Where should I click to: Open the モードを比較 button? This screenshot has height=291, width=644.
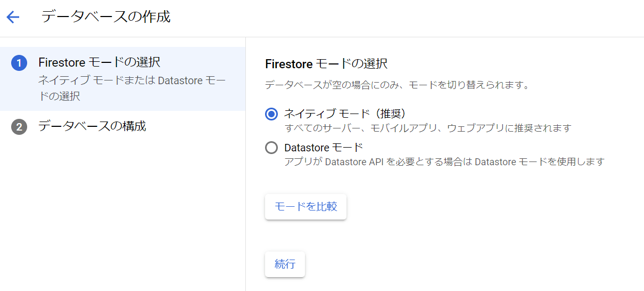click(x=306, y=206)
